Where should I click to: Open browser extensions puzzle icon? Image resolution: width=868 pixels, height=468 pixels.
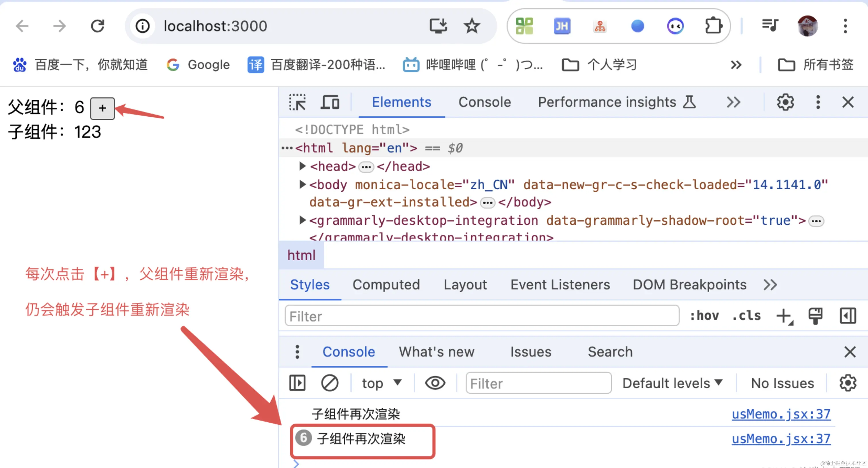pos(713,26)
